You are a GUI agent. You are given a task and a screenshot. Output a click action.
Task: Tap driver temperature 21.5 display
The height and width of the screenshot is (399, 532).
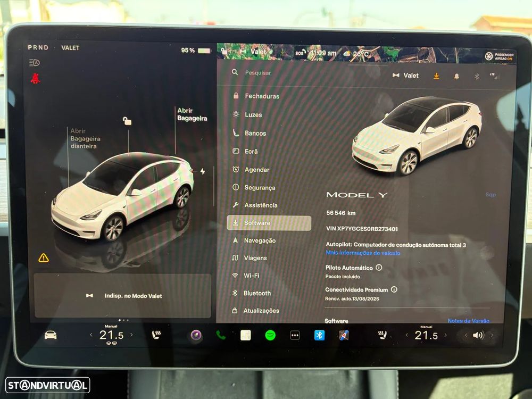(x=111, y=335)
